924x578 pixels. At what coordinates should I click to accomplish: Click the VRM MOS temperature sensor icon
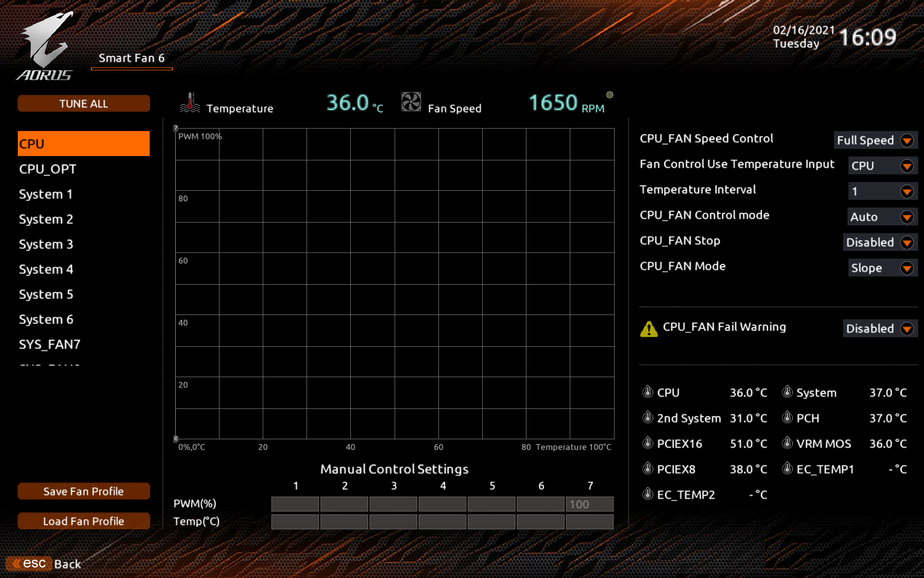[787, 443]
